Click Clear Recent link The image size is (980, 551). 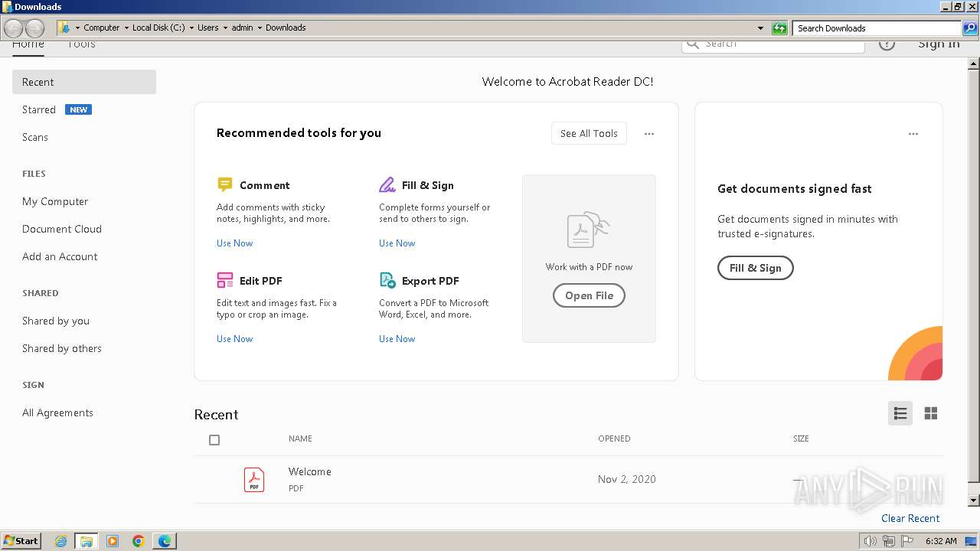point(910,518)
